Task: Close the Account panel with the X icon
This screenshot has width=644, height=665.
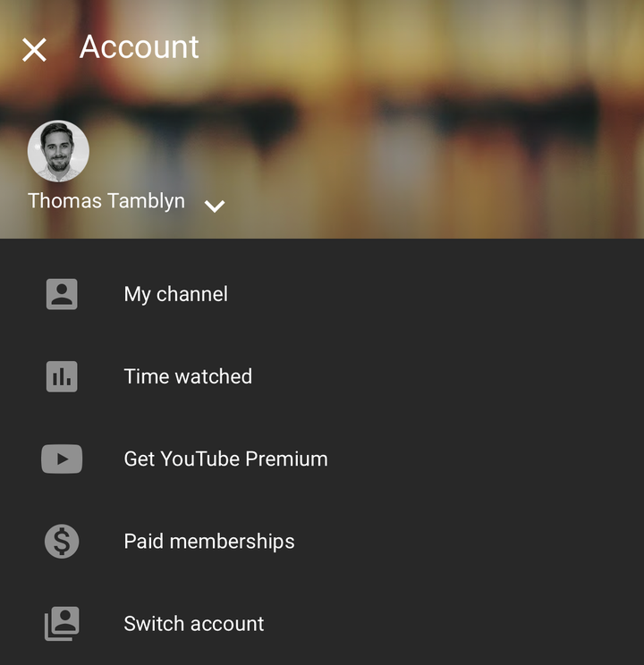Action: [x=34, y=50]
